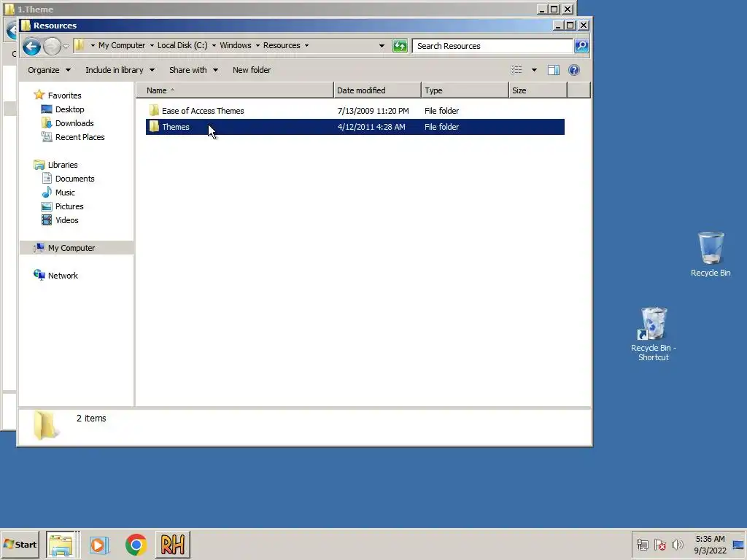The image size is (747, 560).
Task: Click the Ease of Access Themes folder icon
Action: [154, 111]
